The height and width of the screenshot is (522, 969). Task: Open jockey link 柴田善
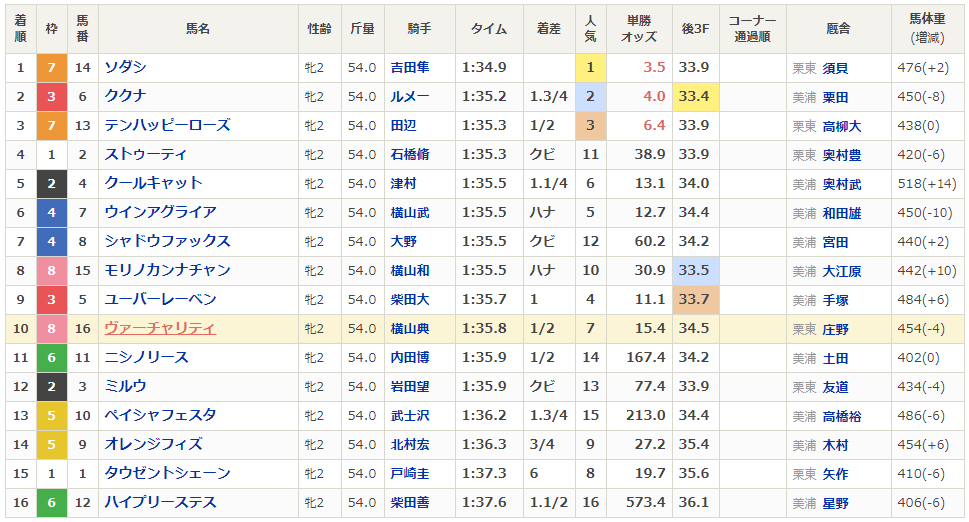click(410, 503)
